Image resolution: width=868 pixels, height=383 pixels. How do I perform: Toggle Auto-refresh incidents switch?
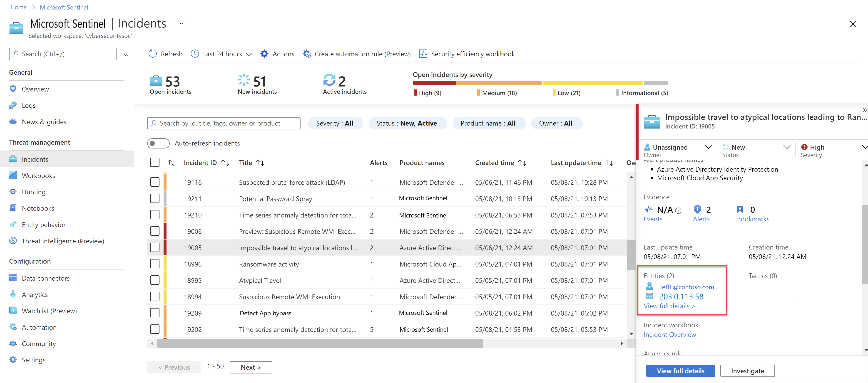[158, 143]
